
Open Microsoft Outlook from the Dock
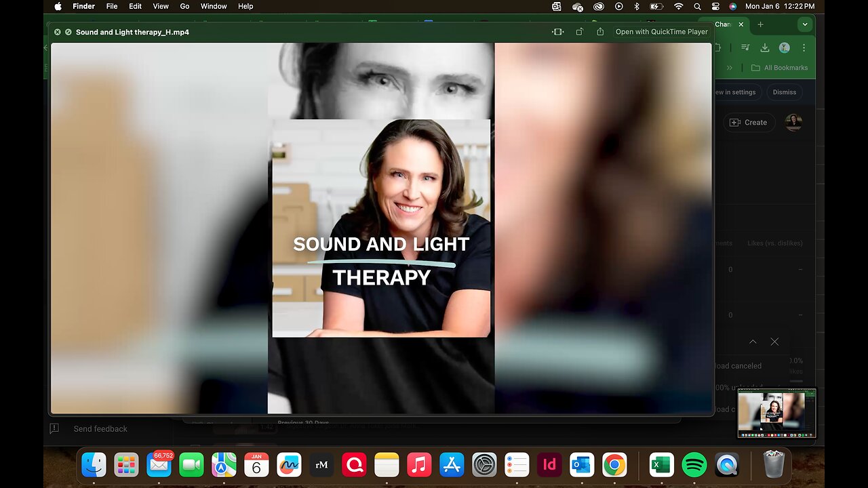coord(582,465)
